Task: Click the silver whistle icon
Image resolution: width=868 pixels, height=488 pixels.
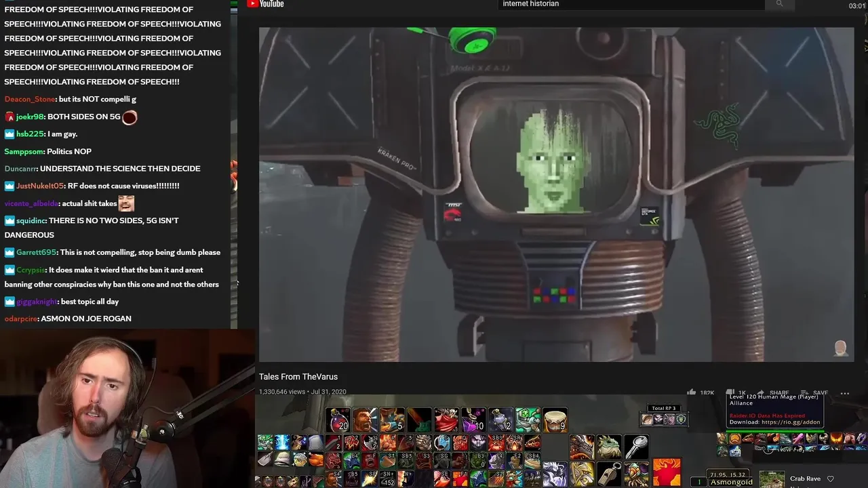Action: pyautogui.click(x=609, y=473)
